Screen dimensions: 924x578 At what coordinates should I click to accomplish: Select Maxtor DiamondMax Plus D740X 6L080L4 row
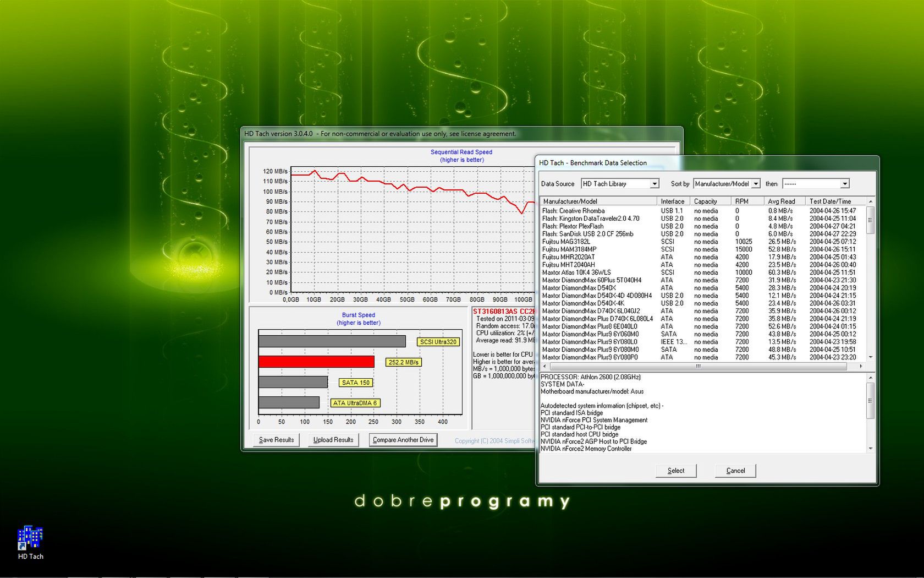click(x=703, y=319)
